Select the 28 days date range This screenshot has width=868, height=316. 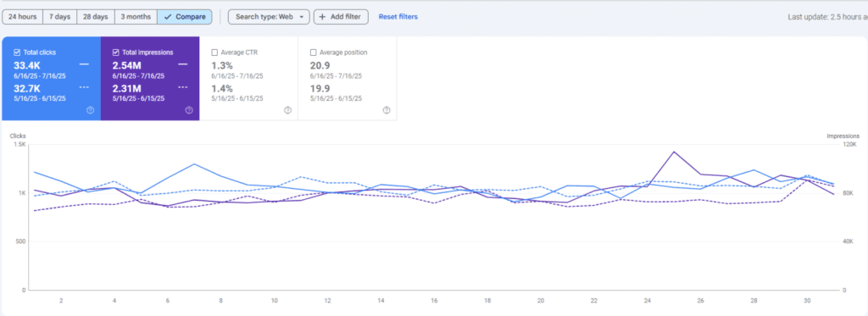[x=96, y=17]
